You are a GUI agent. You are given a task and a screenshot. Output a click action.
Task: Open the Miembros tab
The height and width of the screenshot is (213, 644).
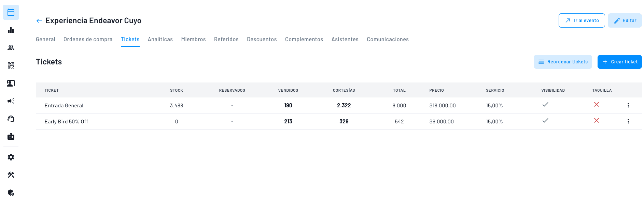194,40
